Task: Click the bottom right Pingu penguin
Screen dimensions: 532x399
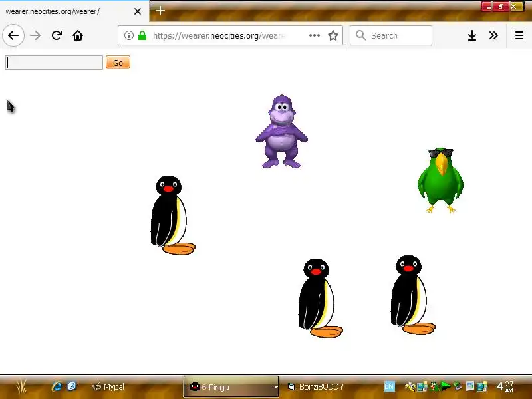Action: (412, 295)
